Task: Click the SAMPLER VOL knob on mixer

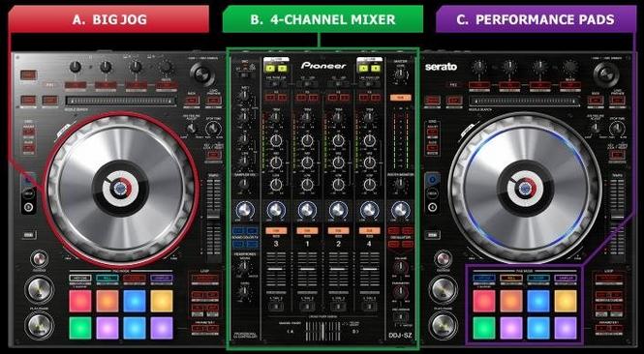Action: [244, 184]
